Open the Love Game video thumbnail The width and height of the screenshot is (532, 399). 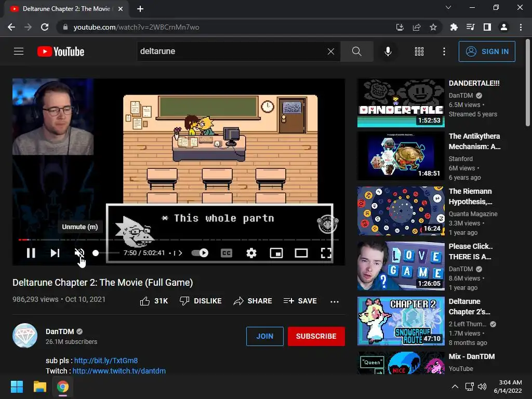(401, 266)
